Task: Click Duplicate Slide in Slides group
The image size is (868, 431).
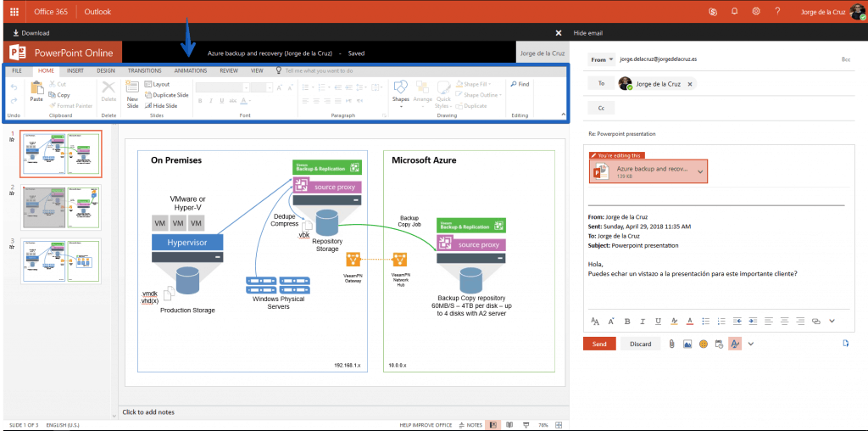Action: point(167,95)
